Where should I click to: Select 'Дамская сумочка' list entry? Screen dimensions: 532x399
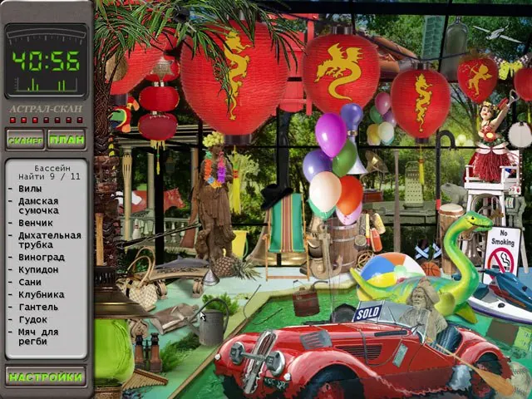pyautogui.click(x=38, y=206)
